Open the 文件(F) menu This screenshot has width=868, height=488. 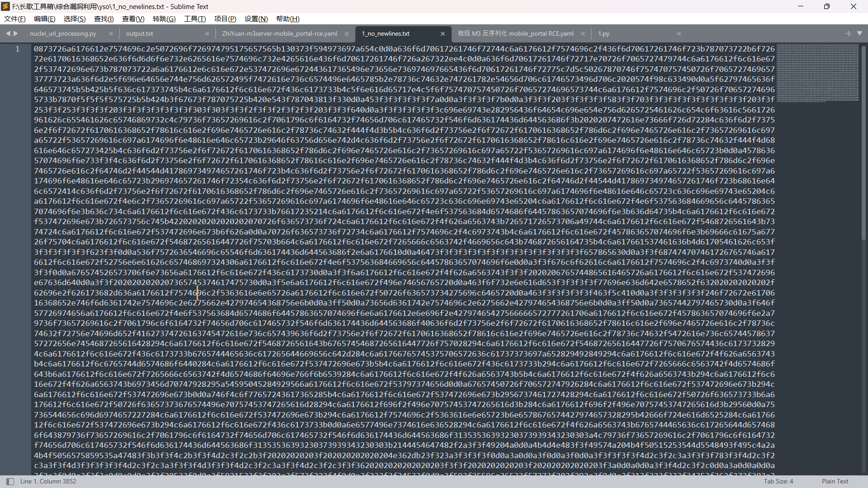tap(15, 19)
